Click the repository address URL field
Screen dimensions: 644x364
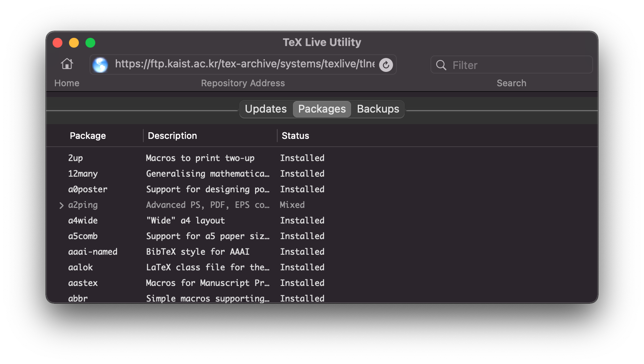point(243,65)
